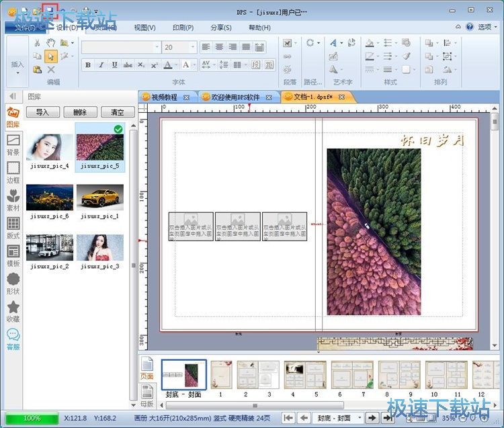
Task: Open the View menu
Action: coord(144,28)
